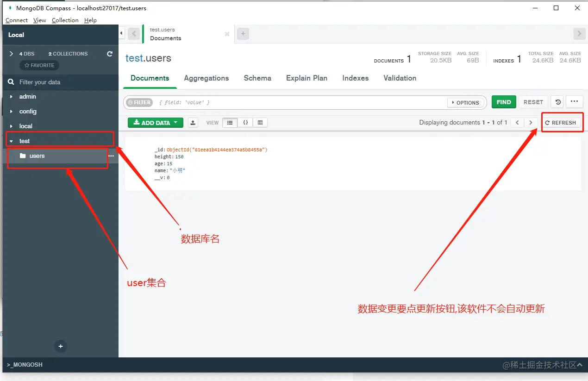Click the age value 15

pyautogui.click(x=169, y=164)
